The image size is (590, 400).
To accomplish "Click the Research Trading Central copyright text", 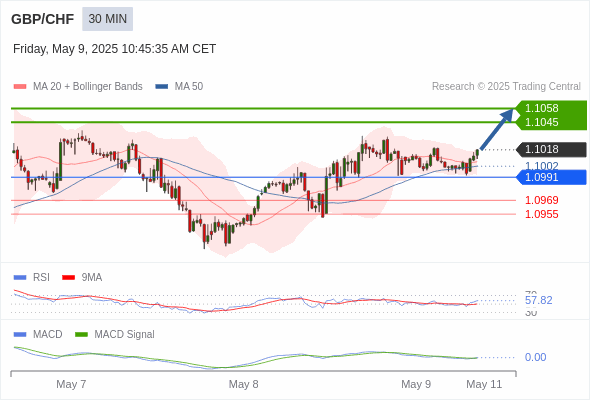I will coord(506,87).
